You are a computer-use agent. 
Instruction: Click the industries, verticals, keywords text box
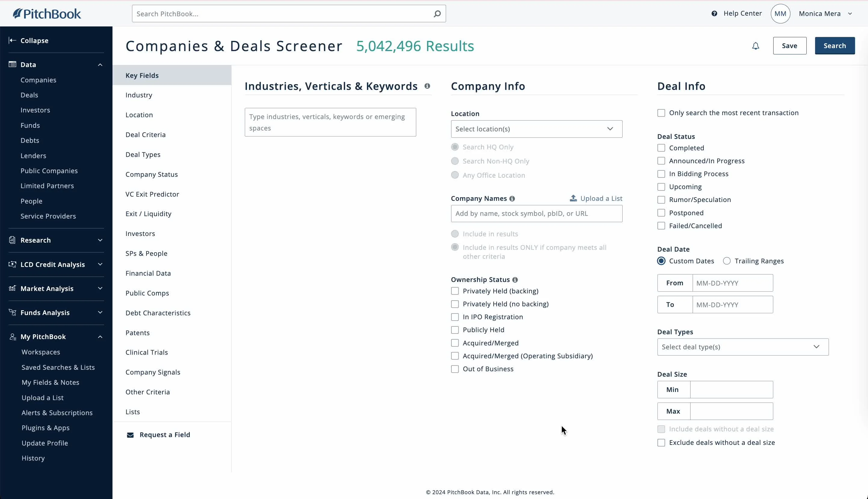pos(330,122)
